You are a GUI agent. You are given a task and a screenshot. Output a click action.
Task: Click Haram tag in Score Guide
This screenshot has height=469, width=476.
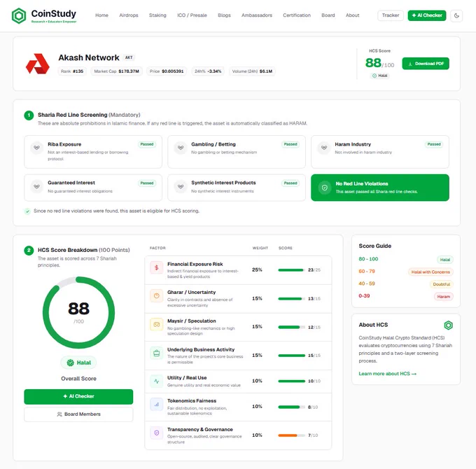pos(444,297)
